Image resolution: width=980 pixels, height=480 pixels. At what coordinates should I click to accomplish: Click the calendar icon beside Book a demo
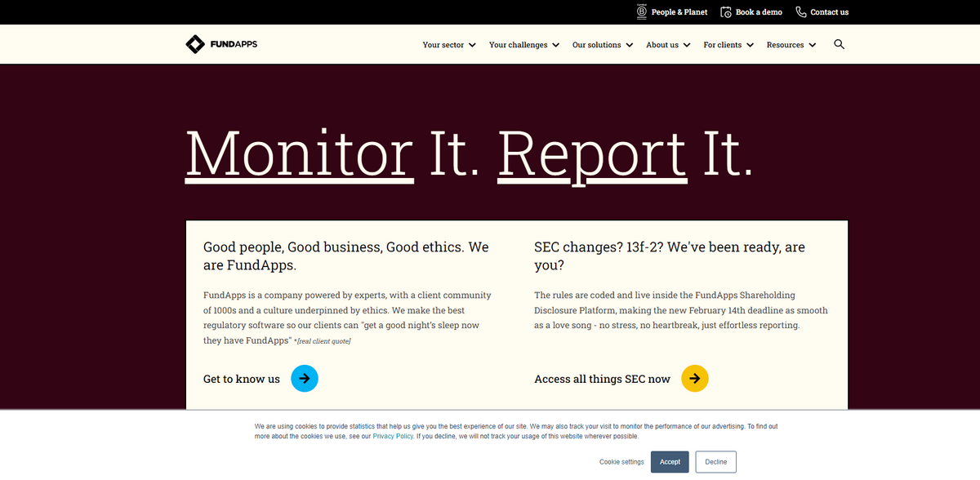(x=726, y=12)
